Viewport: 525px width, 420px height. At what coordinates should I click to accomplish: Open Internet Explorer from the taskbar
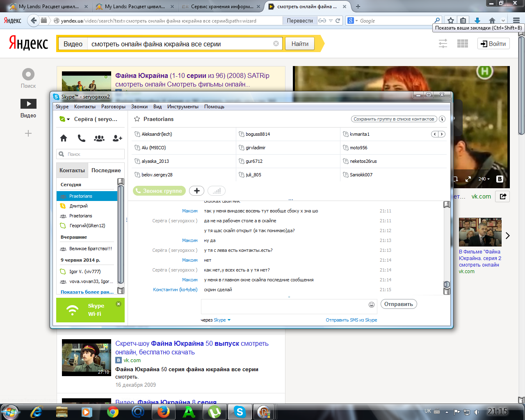tap(37, 411)
